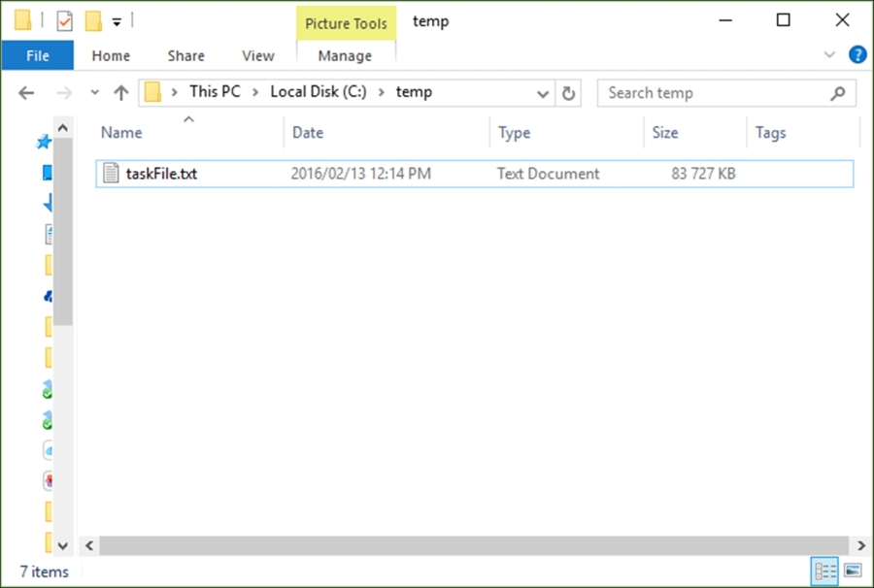The height and width of the screenshot is (588, 874).
Task: Click the Properties checkmark icon in title bar
Action: click(x=65, y=21)
